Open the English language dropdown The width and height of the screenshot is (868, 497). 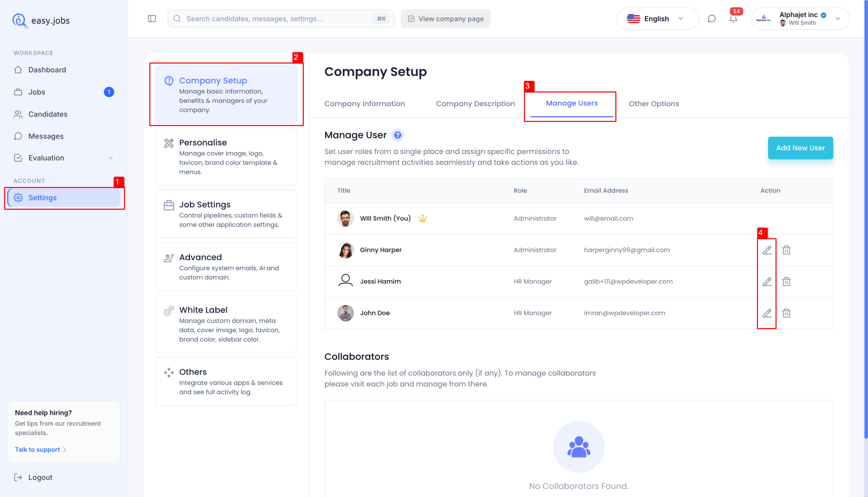(657, 19)
